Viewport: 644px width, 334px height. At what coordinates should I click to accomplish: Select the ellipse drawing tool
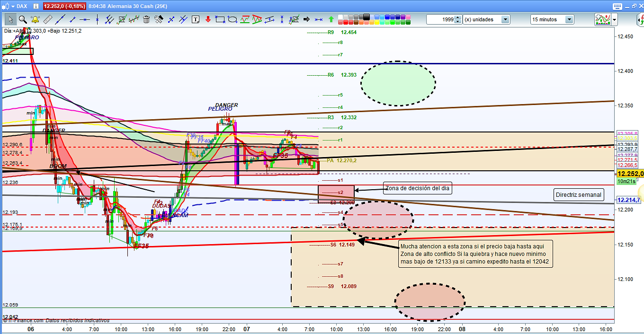233,19
